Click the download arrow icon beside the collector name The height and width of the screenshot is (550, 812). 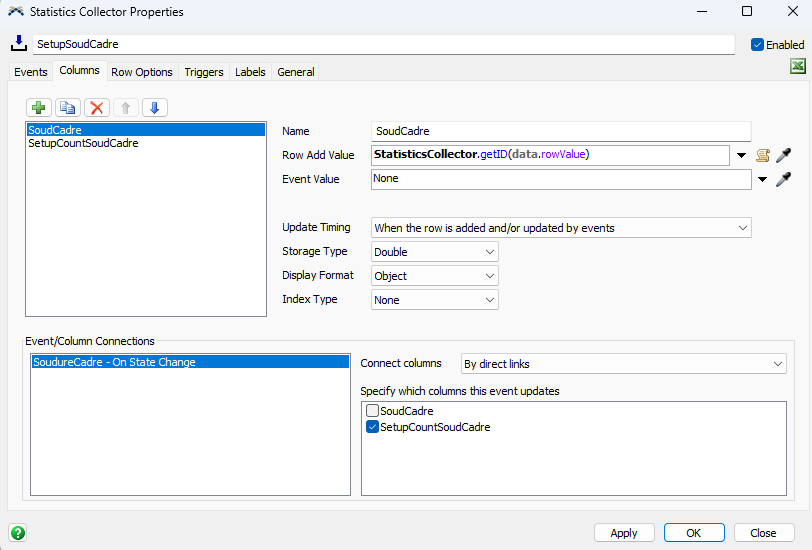pyautogui.click(x=19, y=44)
